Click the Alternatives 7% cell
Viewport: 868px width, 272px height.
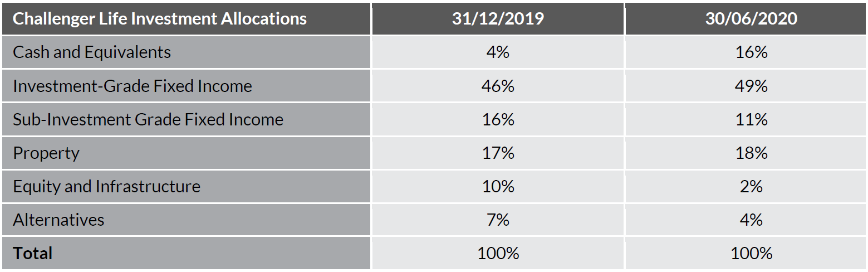(x=498, y=220)
